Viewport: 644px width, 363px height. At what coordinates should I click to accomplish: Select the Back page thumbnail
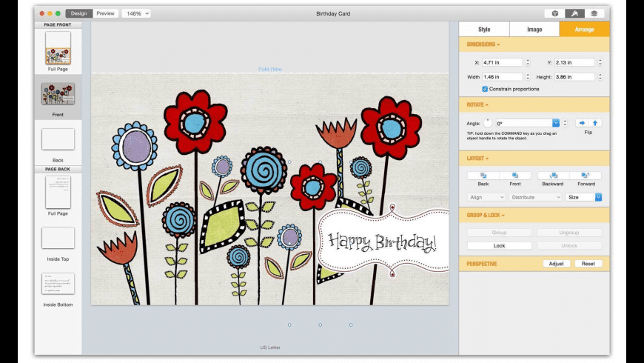coord(58,139)
